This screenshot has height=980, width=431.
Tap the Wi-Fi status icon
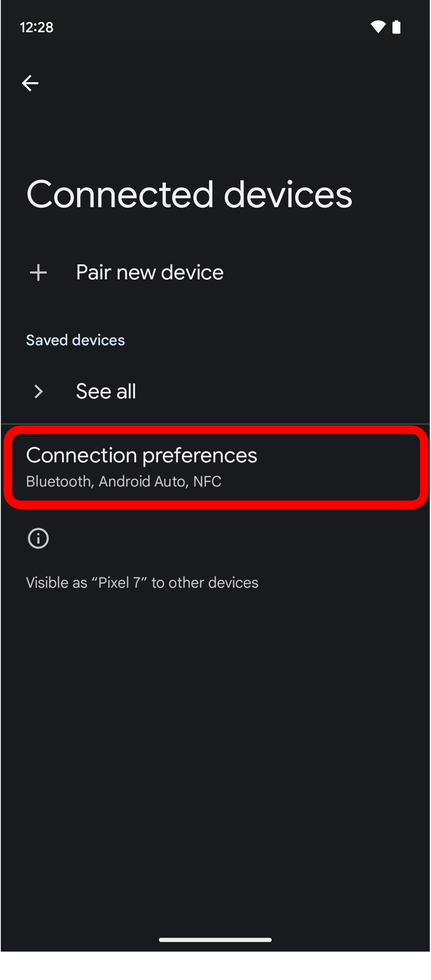pos(378,27)
